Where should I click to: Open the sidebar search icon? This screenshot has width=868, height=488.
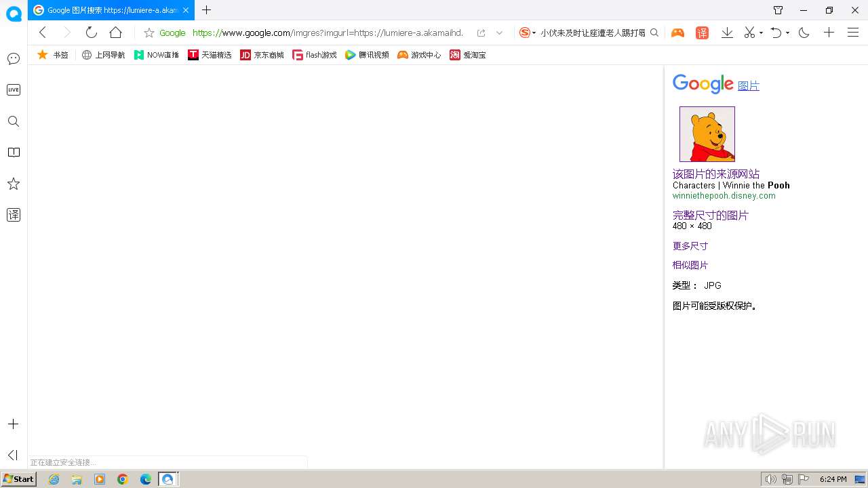coord(14,121)
